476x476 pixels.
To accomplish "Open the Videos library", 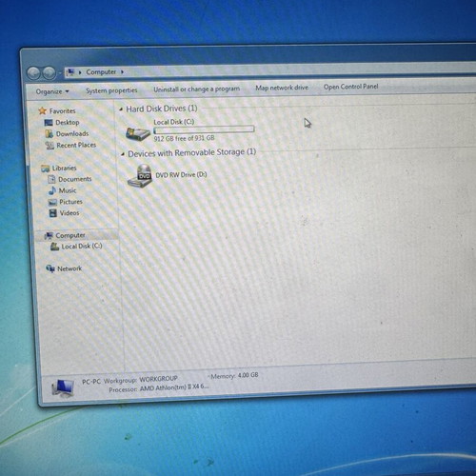I will click(69, 213).
